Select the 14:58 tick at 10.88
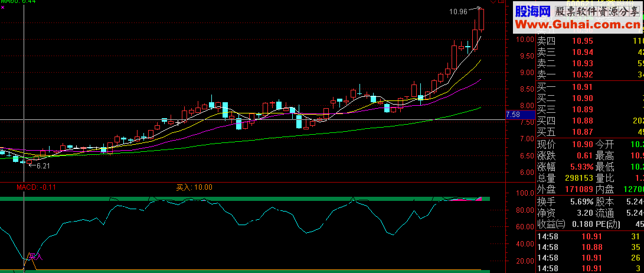644x273 pixels. coord(590,247)
